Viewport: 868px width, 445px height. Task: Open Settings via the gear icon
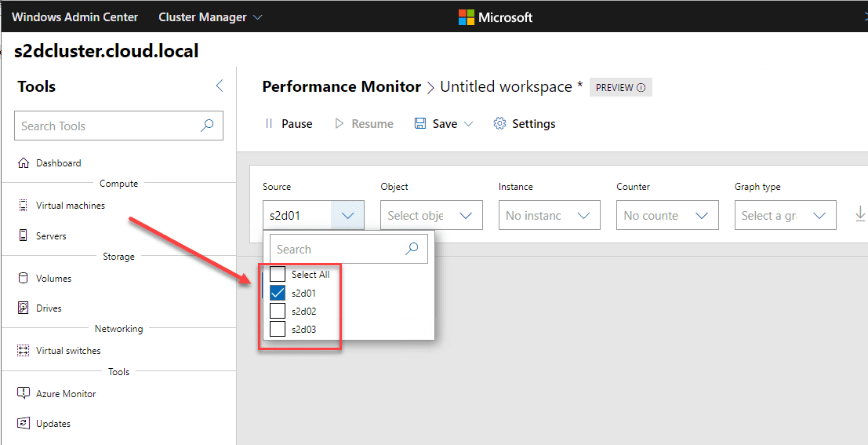pos(499,124)
